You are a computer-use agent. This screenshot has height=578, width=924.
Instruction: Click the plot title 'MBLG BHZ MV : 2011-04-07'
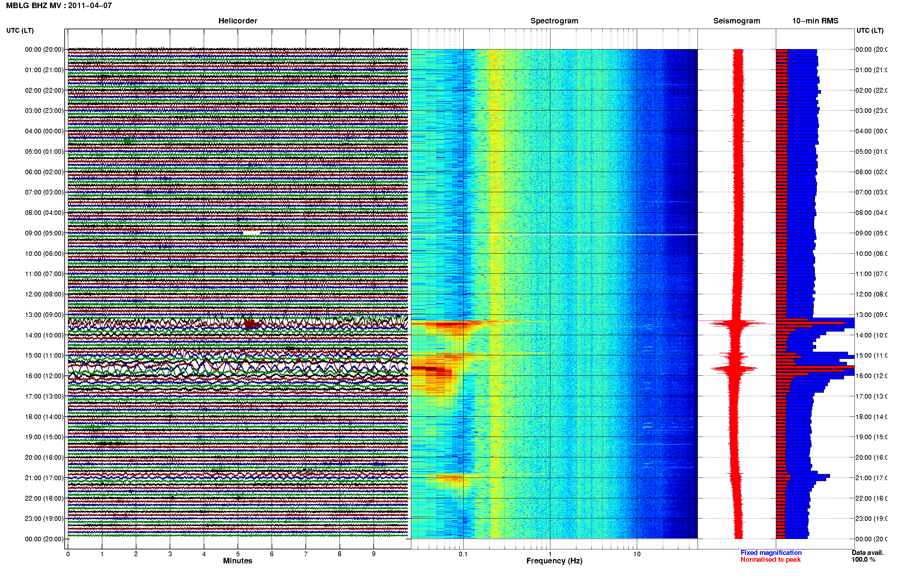(x=59, y=5)
